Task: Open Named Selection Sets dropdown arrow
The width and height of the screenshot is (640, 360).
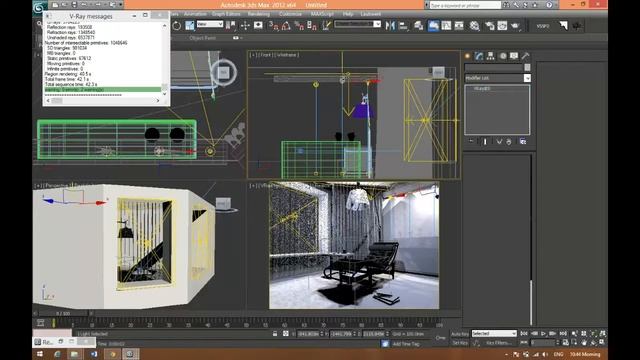Action: pos(377,24)
